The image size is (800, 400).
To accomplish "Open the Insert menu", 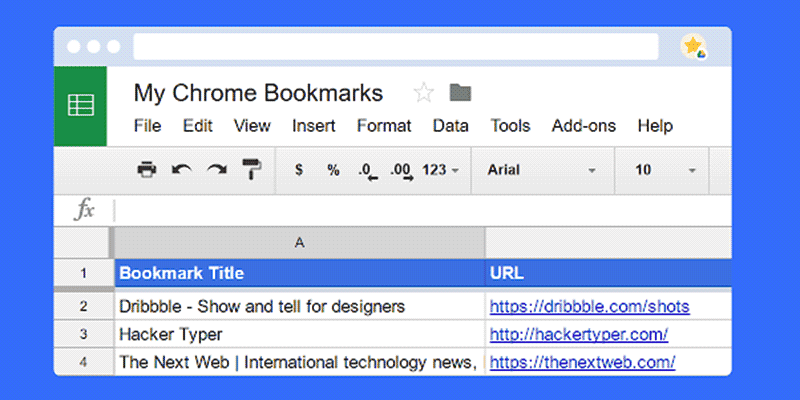I will [x=314, y=126].
